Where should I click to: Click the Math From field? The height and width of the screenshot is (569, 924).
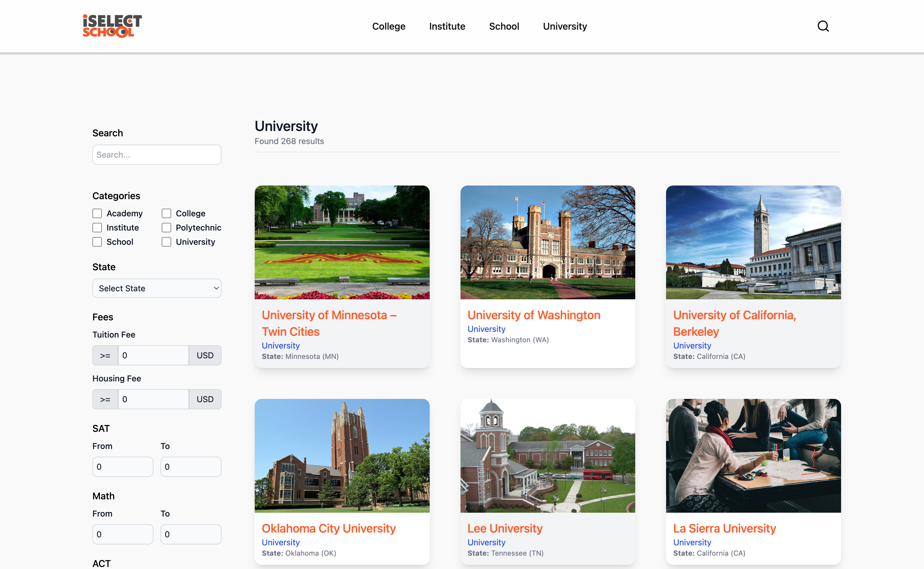(x=123, y=534)
